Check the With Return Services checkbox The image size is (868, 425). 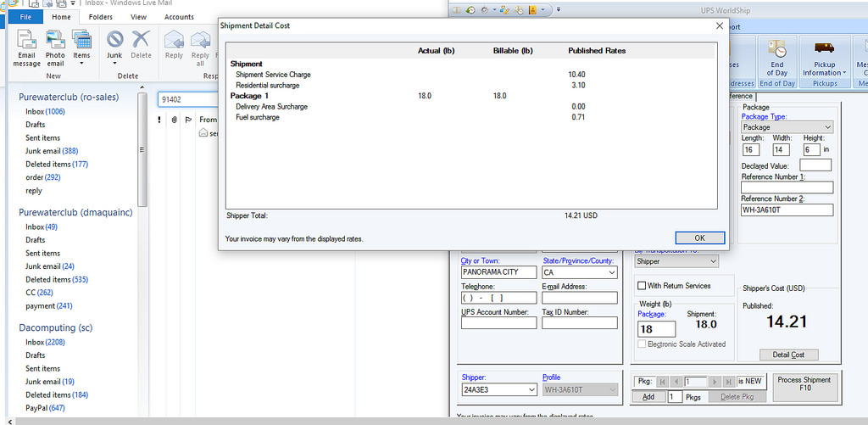coord(643,286)
